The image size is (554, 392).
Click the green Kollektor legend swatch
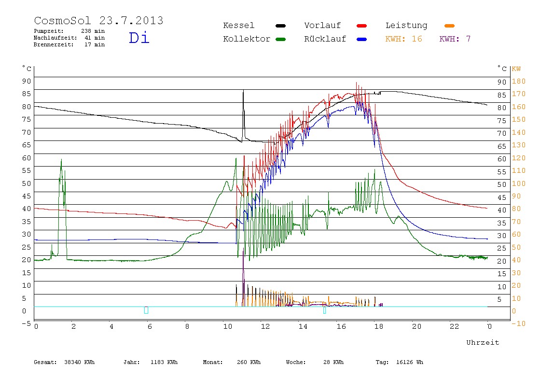280,39
